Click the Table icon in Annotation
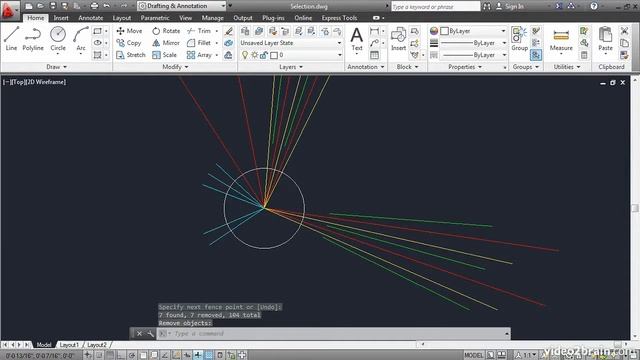This screenshot has width=640, height=360. pyautogui.click(x=374, y=55)
